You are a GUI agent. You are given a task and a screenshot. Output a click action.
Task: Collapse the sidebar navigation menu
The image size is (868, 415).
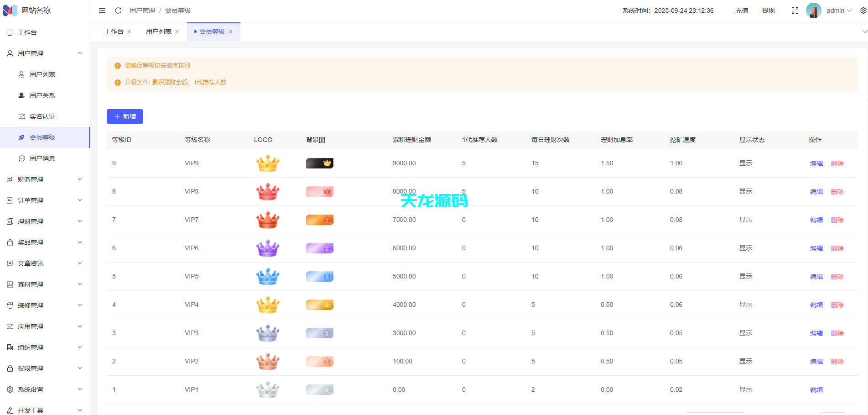click(102, 10)
